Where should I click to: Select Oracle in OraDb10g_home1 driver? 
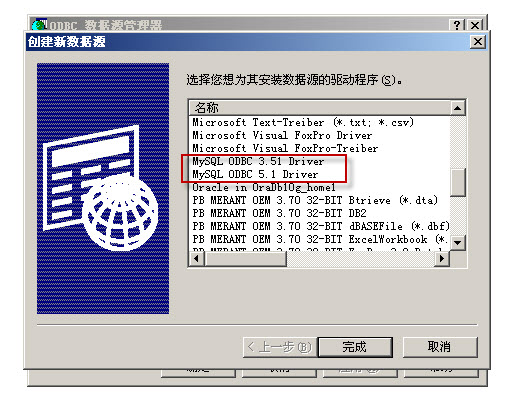coord(264,187)
